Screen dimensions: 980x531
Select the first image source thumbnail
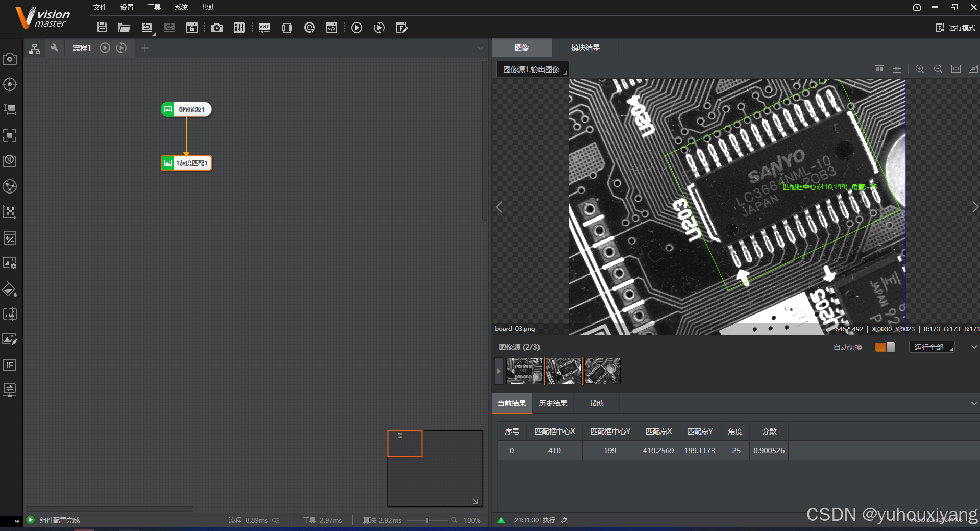[524, 371]
